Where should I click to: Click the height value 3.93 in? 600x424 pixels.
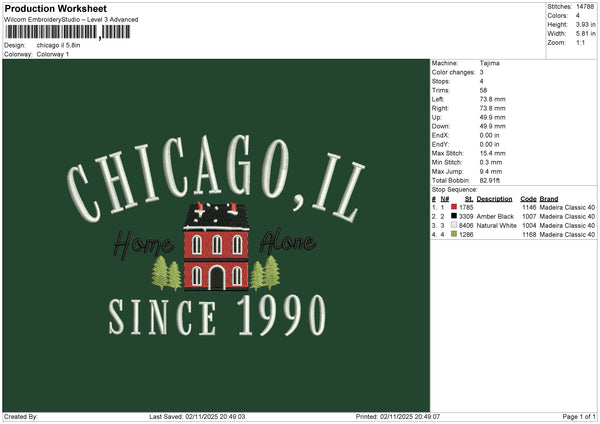tap(586, 24)
